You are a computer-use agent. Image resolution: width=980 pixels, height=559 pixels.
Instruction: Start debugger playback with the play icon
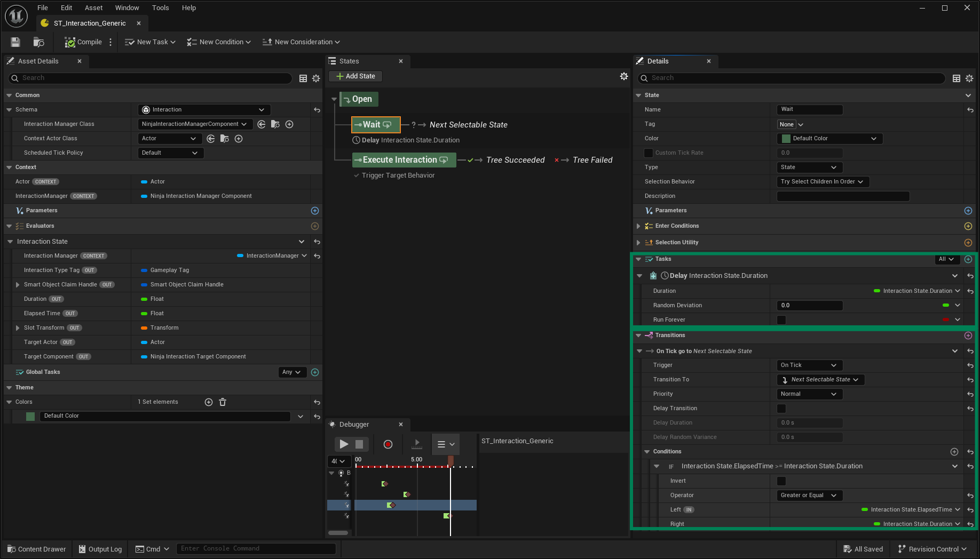344,444
